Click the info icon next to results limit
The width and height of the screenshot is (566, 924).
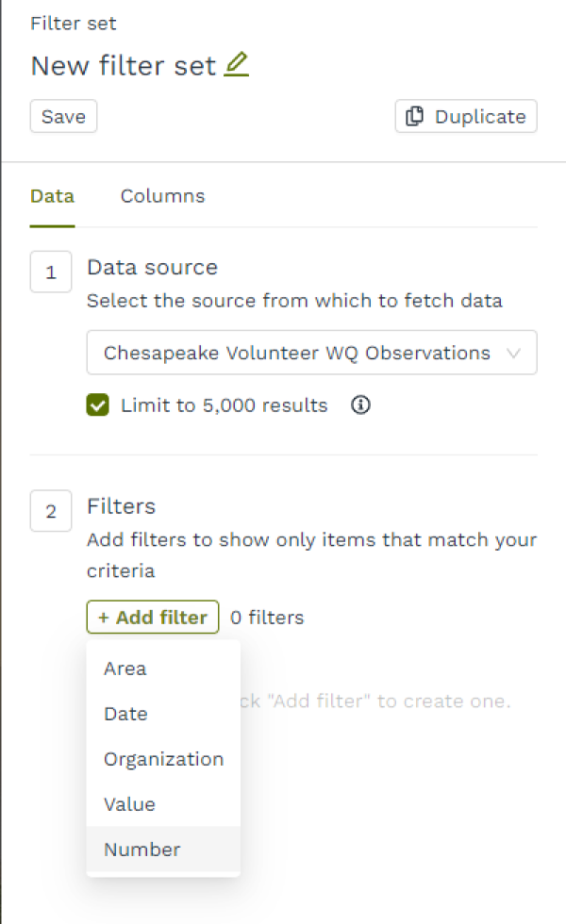359,404
